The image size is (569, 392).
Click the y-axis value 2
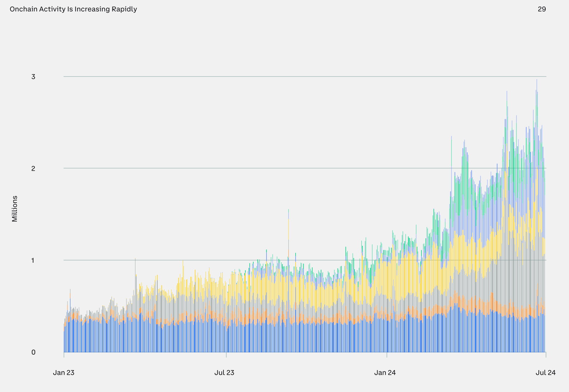click(33, 169)
